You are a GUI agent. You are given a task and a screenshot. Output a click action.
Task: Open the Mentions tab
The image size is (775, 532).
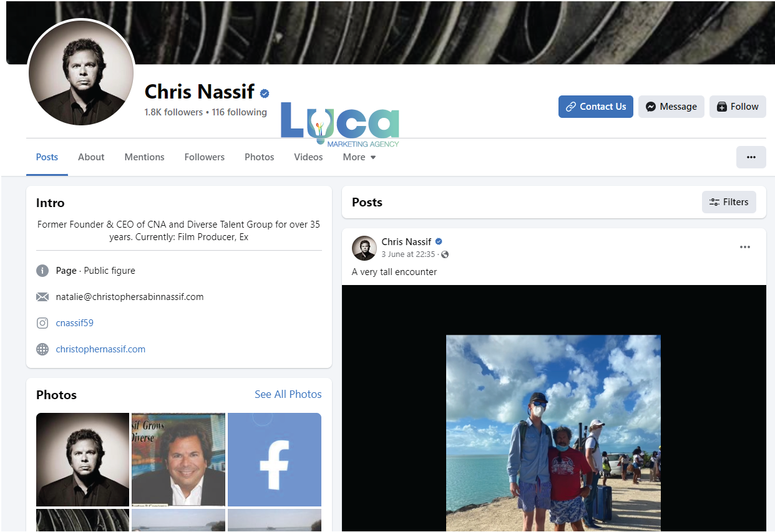coord(144,157)
